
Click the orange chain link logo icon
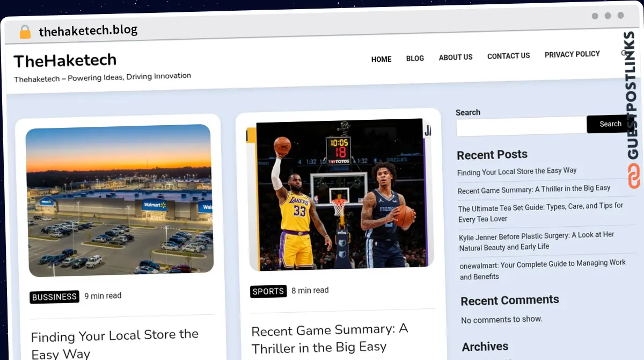[634, 177]
